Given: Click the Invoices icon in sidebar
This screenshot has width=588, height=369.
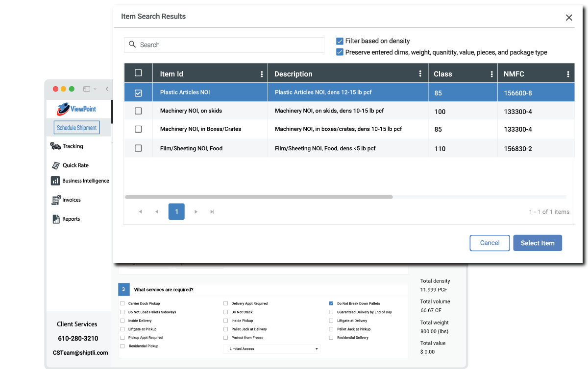Looking at the screenshot, I should pos(55,200).
